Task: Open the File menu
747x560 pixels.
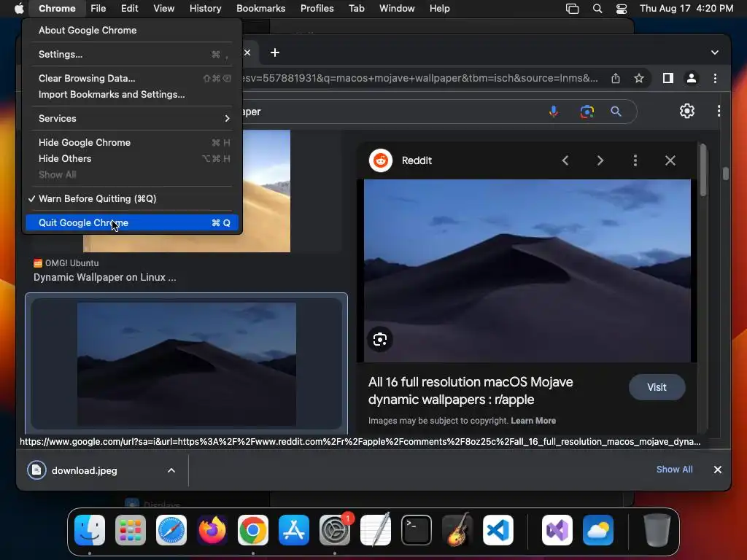Action: coord(98,8)
